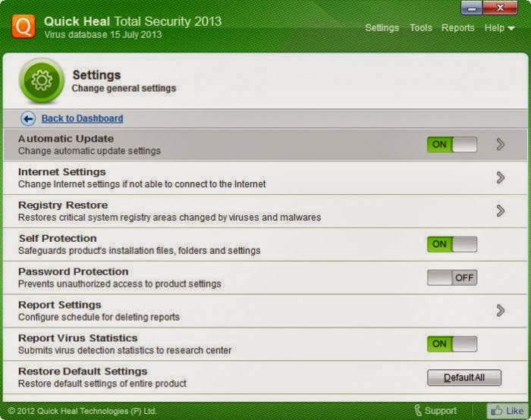Close the Quick Heal window
Screen dimensions: 531x420
[x=500, y=8]
